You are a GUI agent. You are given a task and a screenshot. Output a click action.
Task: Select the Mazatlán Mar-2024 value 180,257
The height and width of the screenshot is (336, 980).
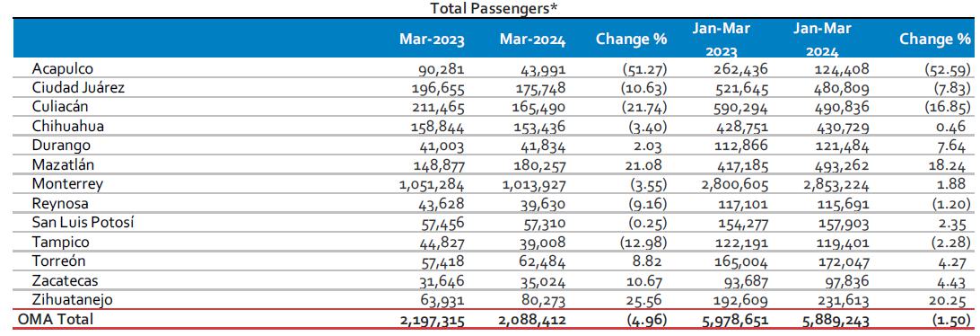point(538,165)
